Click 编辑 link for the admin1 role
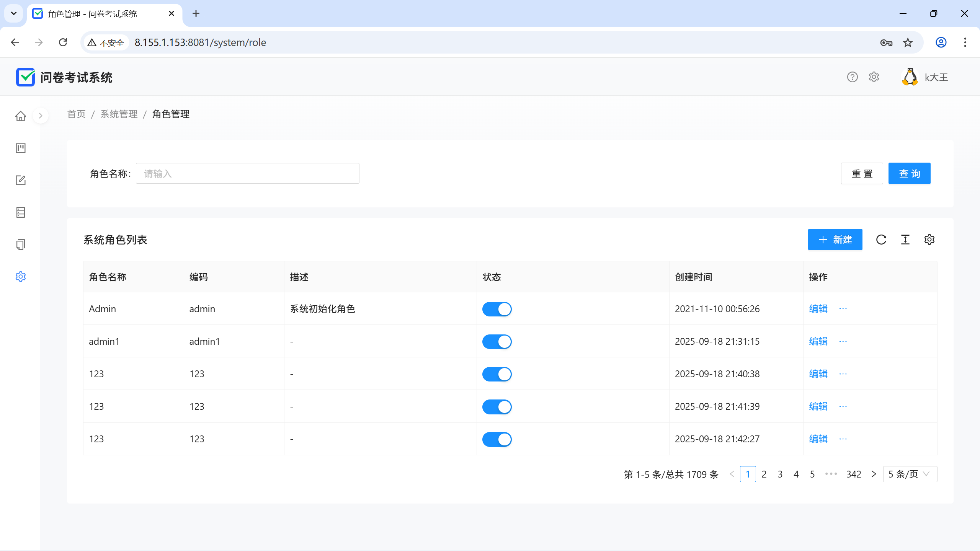980x551 pixels. (818, 341)
